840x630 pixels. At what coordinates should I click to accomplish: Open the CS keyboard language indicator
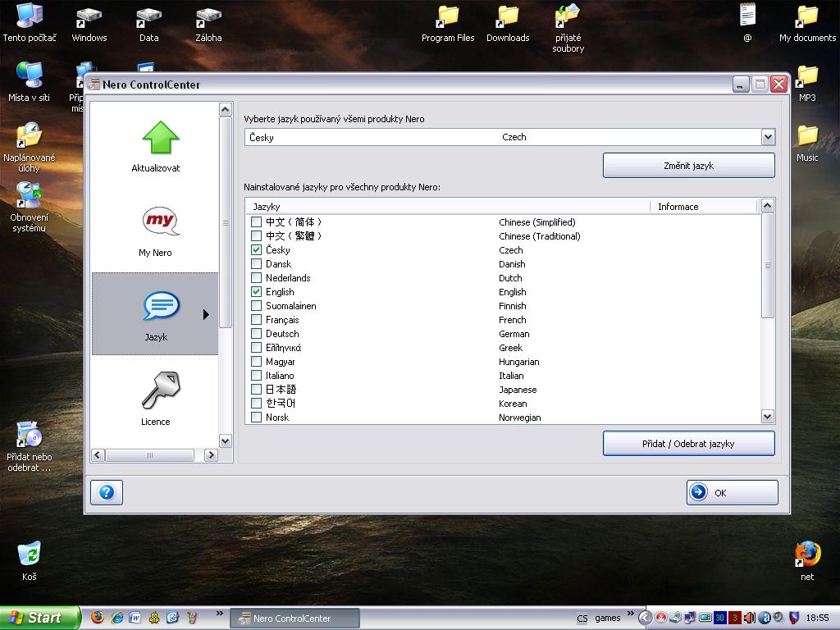582,619
